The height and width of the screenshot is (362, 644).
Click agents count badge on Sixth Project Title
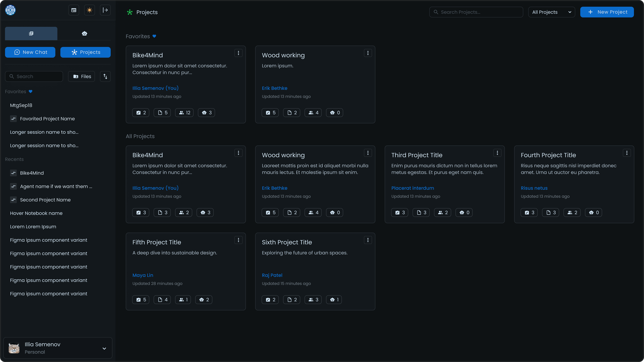click(x=334, y=300)
